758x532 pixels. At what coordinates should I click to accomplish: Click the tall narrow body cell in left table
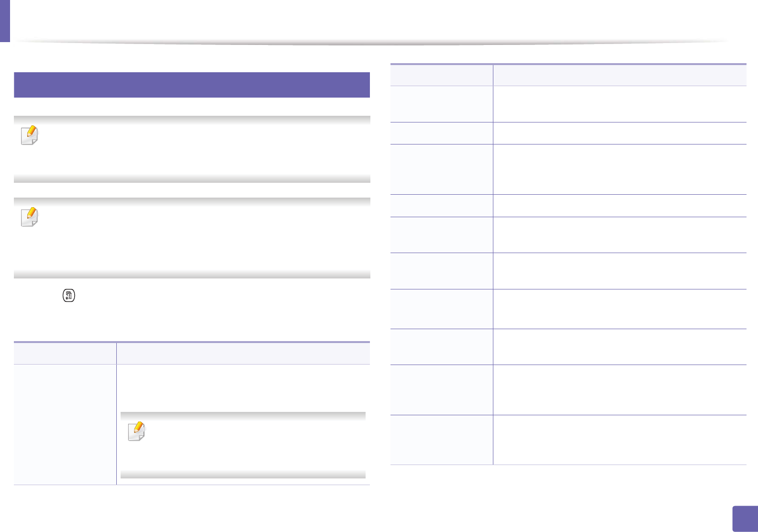[x=65, y=424]
